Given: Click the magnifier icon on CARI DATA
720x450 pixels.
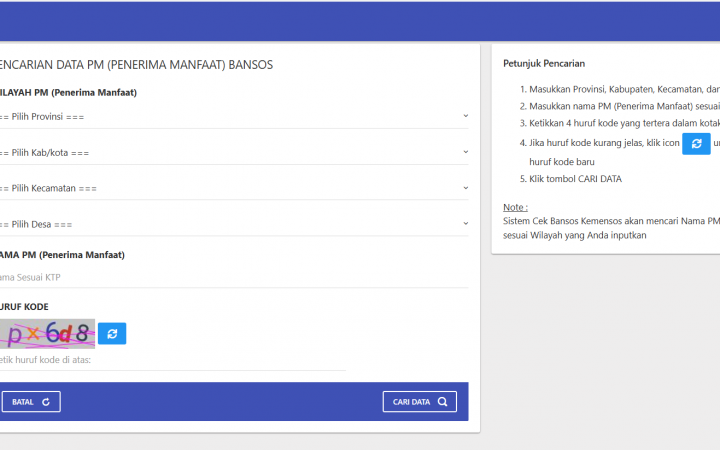Looking at the screenshot, I should pyautogui.click(x=443, y=402).
